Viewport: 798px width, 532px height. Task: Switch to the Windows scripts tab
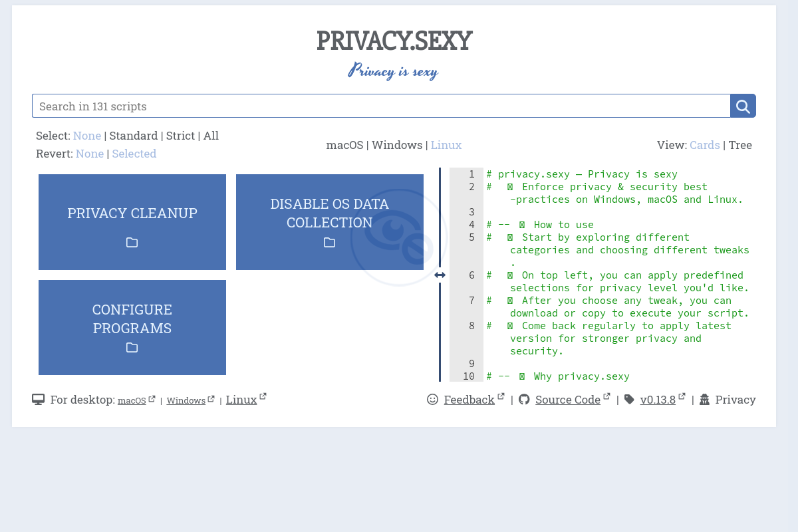[397, 145]
